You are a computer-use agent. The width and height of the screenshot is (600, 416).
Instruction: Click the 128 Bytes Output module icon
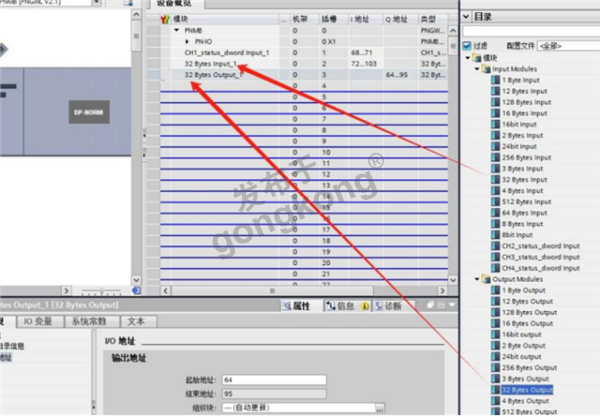click(496, 312)
